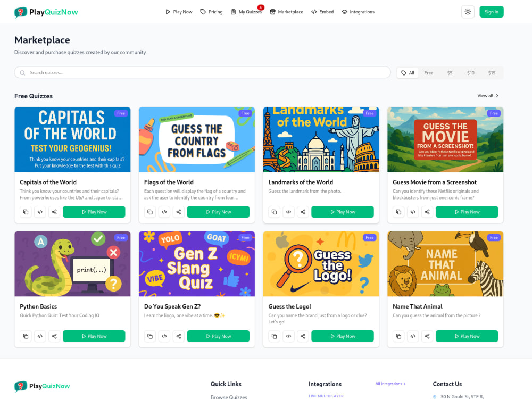Click the Python Basics card title
Image resolution: width=532 pixels, height=399 pixels.
point(38,306)
